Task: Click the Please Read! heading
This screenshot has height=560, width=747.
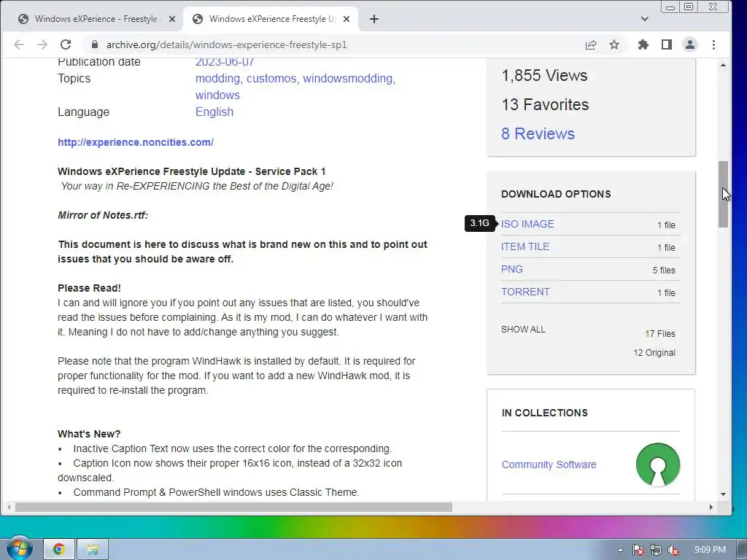Action: click(89, 289)
